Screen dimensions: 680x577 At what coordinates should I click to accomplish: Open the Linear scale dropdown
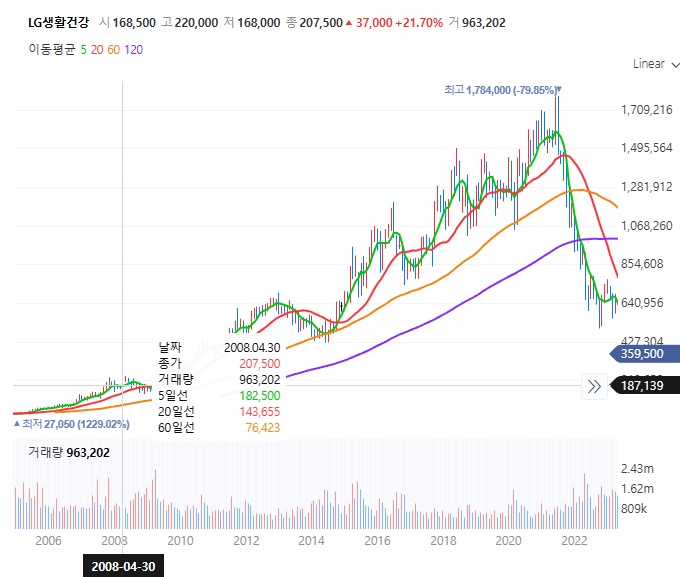[655, 64]
